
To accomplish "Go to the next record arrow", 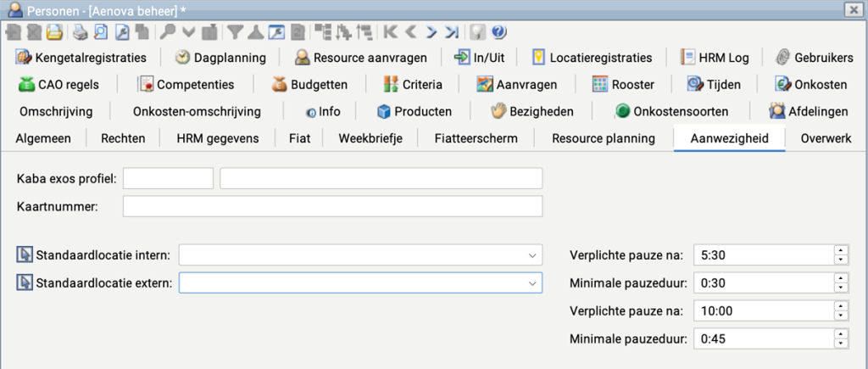I will tap(432, 32).
